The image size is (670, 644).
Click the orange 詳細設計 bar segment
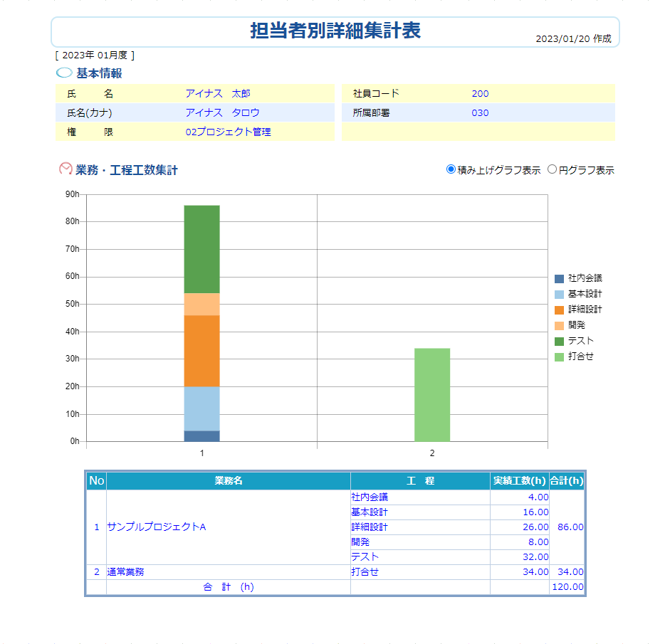click(x=201, y=351)
